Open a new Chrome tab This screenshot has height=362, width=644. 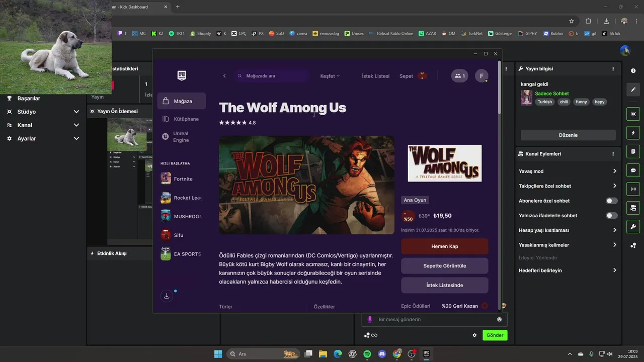(178, 7)
